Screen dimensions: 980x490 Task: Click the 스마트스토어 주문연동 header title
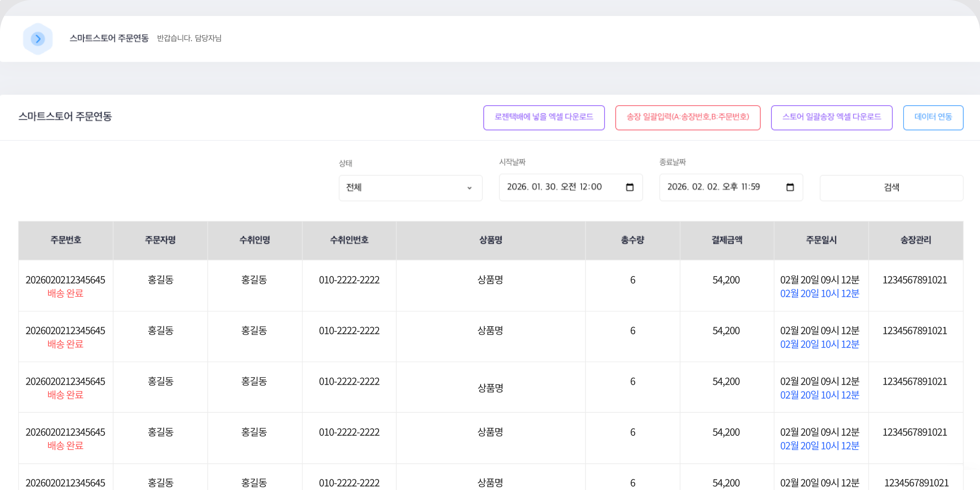[109, 38]
